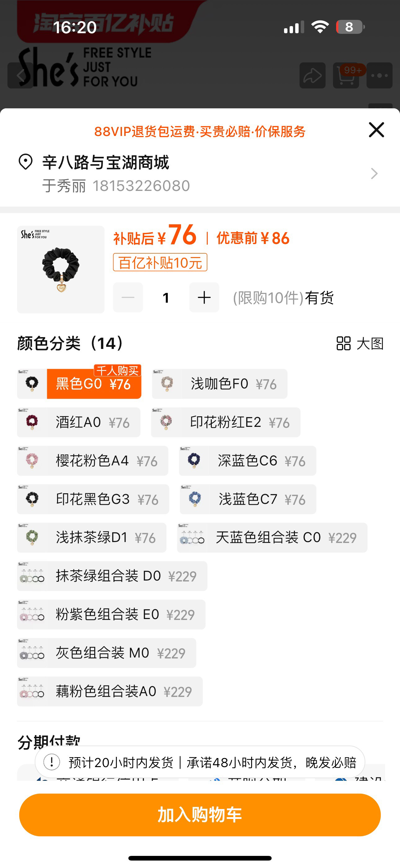Expand delivery address chevron
400x868 pixels.
pyautogui.click(x=374, y=174)
